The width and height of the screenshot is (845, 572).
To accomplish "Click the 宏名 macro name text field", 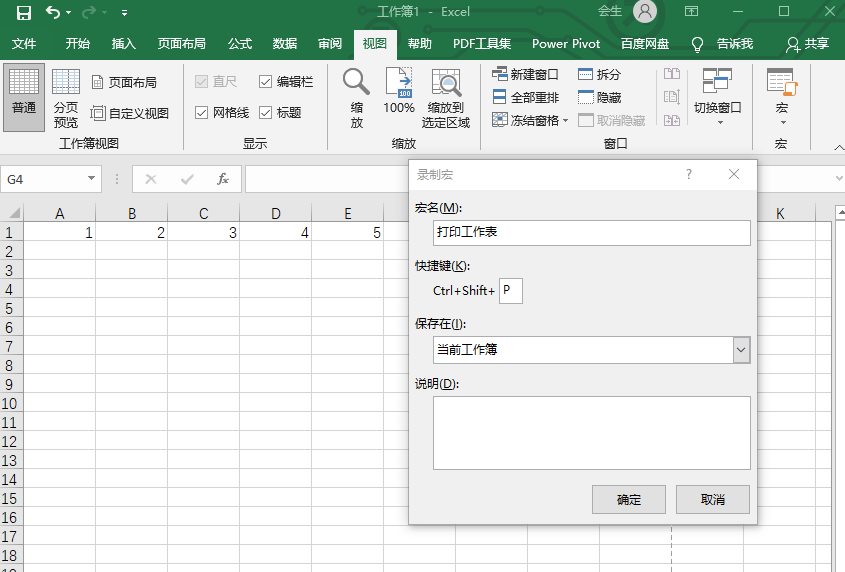I will (591, 233).
